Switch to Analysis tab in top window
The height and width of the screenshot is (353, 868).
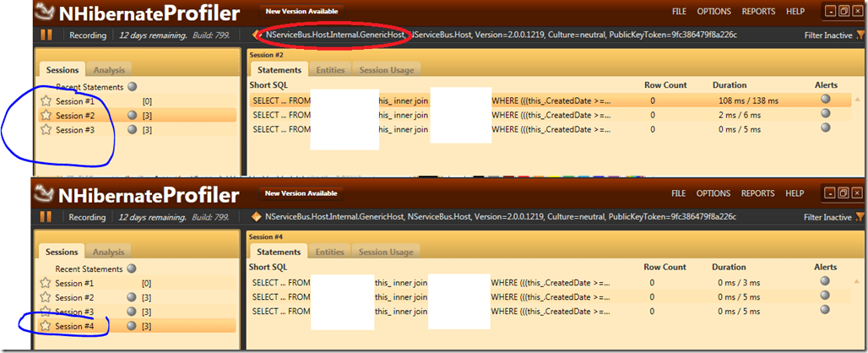tap(108, 70)
